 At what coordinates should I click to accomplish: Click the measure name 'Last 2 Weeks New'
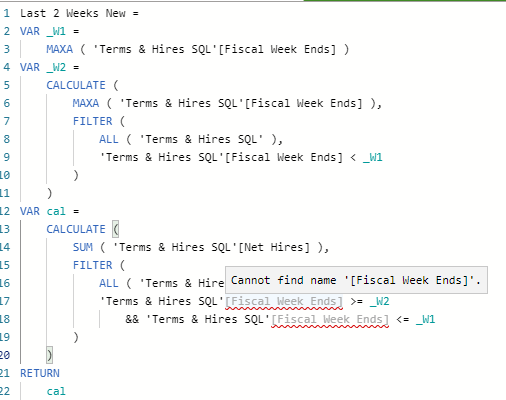73,13
